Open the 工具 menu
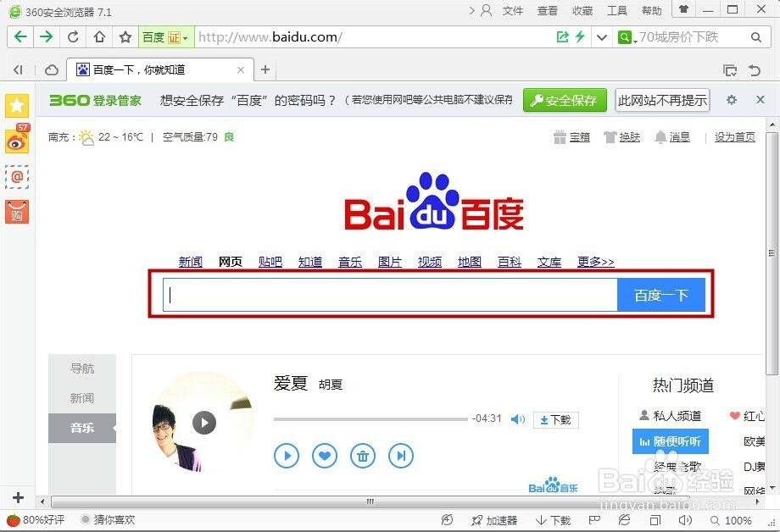This screenshot has height=532, width=780. pyautogui.click(x=616, y=11)
